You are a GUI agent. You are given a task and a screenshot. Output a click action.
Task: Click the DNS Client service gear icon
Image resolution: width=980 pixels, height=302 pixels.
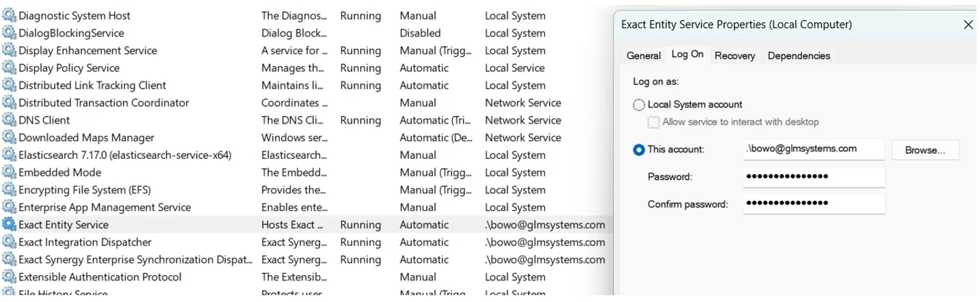(x=9, y=120)
